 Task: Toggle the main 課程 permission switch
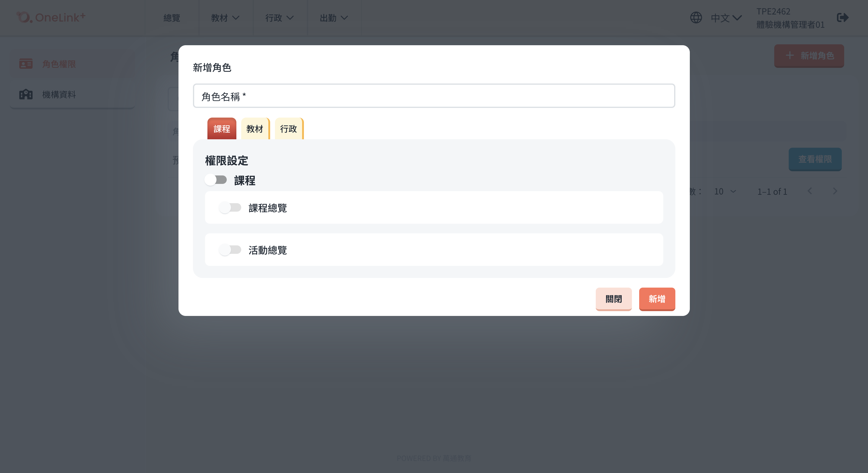pos(216,180)
